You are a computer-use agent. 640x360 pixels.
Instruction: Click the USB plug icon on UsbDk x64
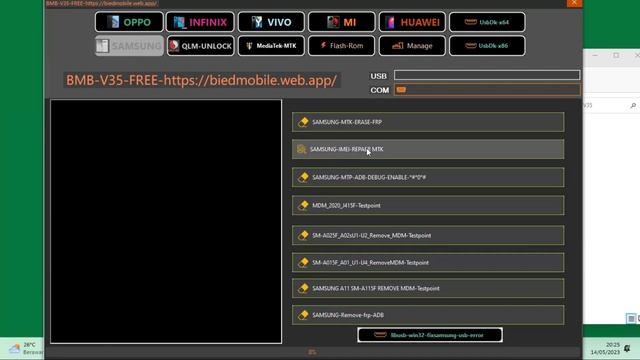click(x=471, y=22)
